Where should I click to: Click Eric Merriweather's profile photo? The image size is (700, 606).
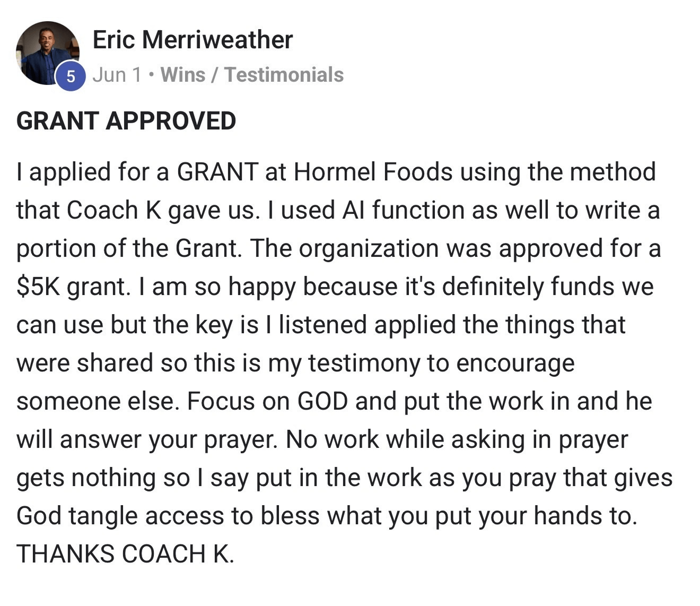click(x=47, y=52)
